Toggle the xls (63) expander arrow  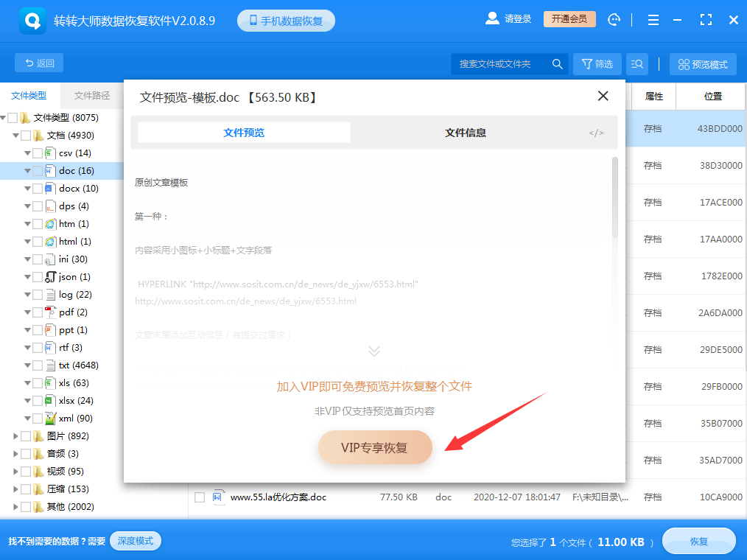(28, 382)
